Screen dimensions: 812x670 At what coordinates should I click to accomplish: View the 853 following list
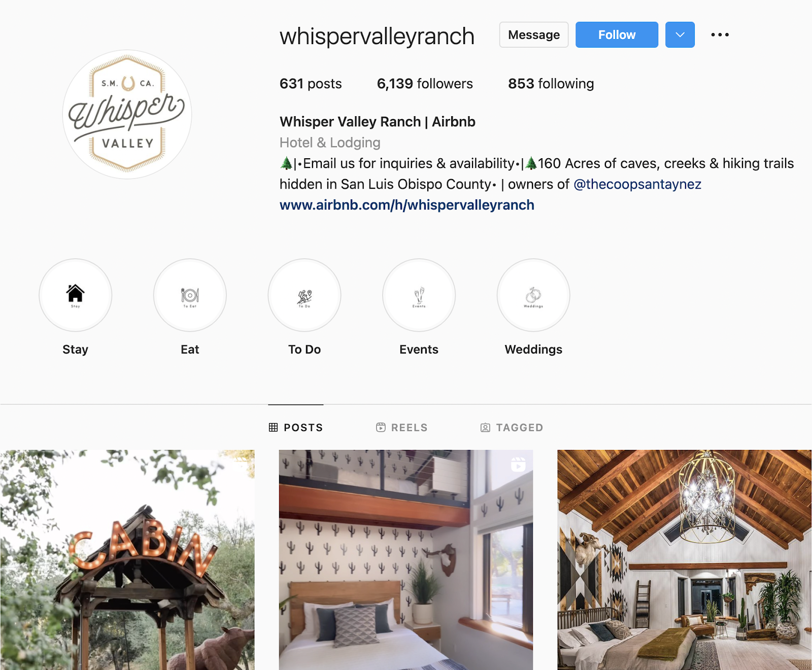(x=551, y=84)
